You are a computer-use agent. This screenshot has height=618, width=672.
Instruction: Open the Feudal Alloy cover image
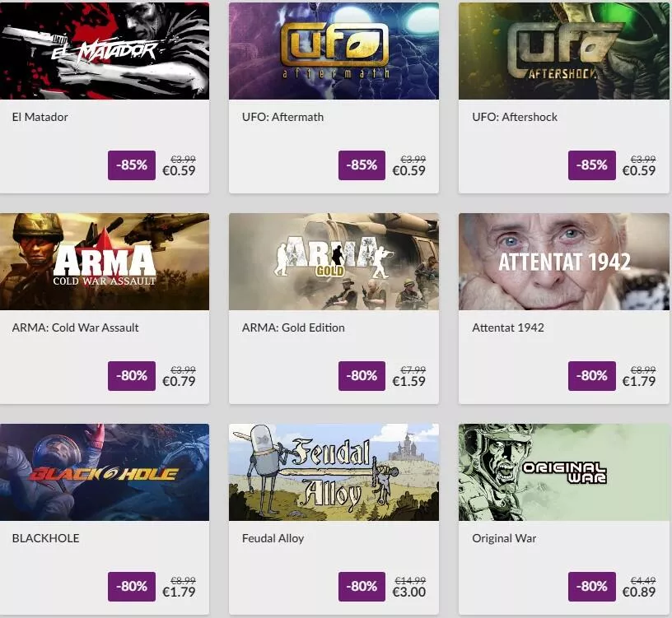[x=334, y=472]
